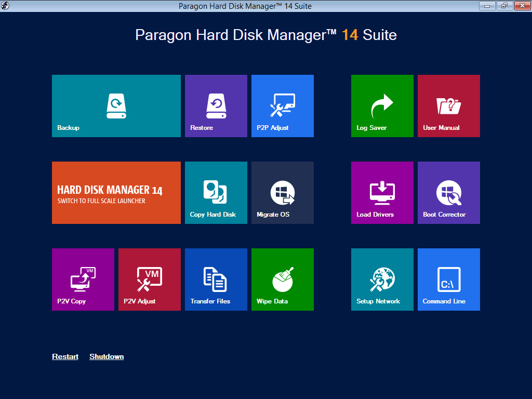Launch the P2V Adjust tool

click(149, 279)
